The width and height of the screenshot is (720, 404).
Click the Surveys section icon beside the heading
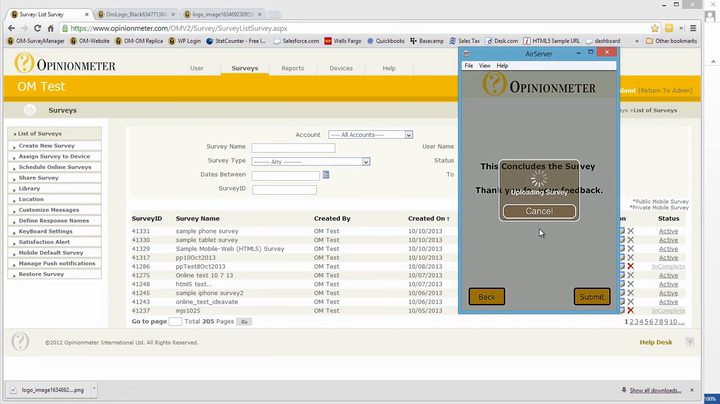coord(30,110)
